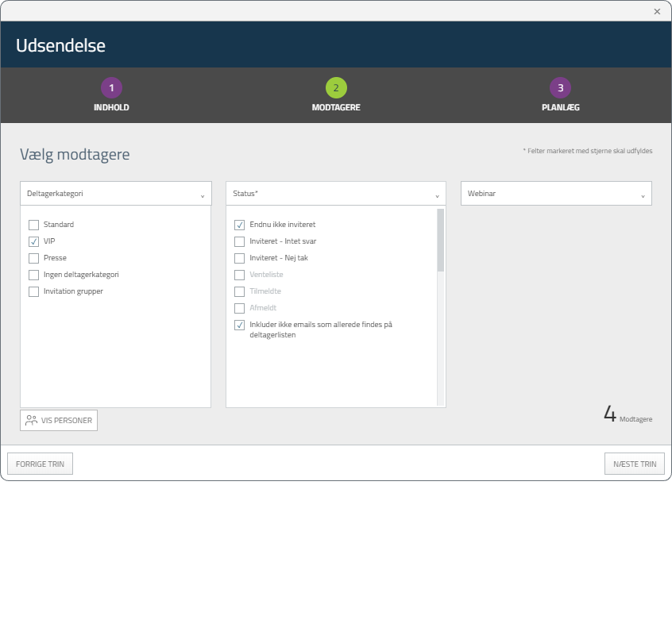
Task: Click the Vælg modtagere heading
Action: pos(75,155)
